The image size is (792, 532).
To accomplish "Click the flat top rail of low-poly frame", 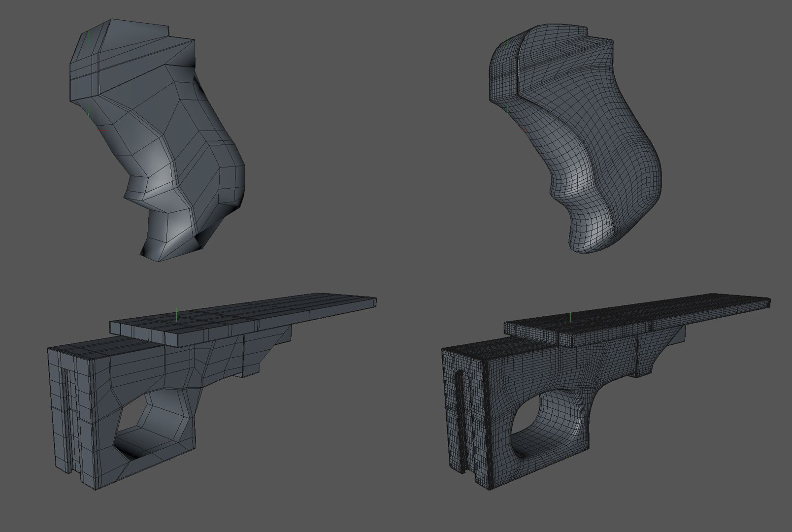I will 243,319.
